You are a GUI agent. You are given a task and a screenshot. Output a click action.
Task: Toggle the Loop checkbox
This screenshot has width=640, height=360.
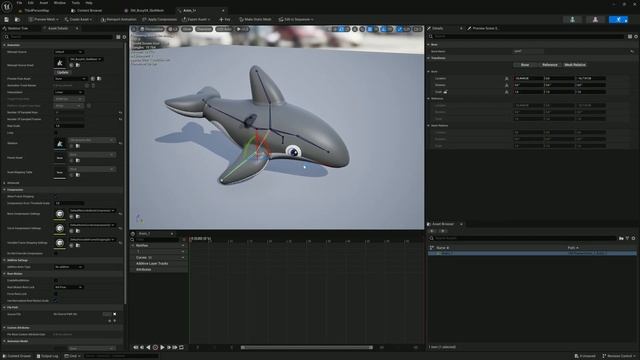(x=56, y=133)
